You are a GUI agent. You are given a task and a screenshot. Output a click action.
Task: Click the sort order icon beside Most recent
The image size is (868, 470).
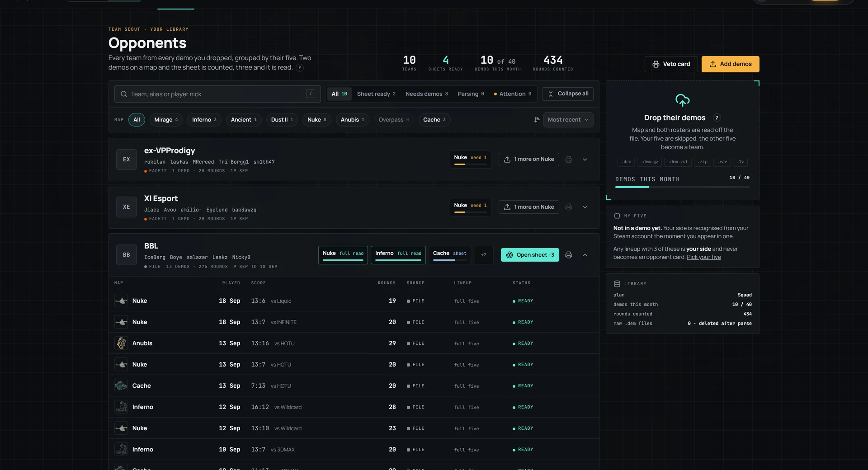pyautogui.click(x=537, y=120)
